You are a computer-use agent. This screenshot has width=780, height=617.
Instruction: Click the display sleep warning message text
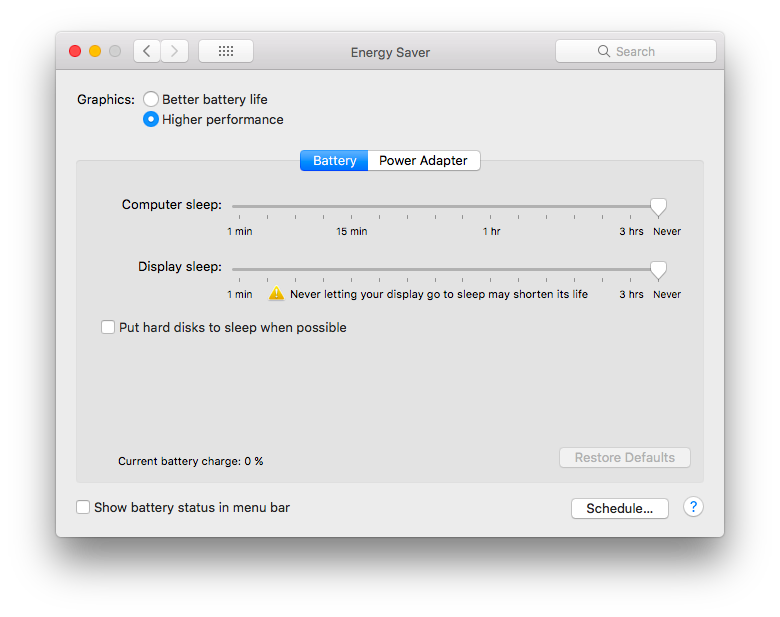coord(439,294)
